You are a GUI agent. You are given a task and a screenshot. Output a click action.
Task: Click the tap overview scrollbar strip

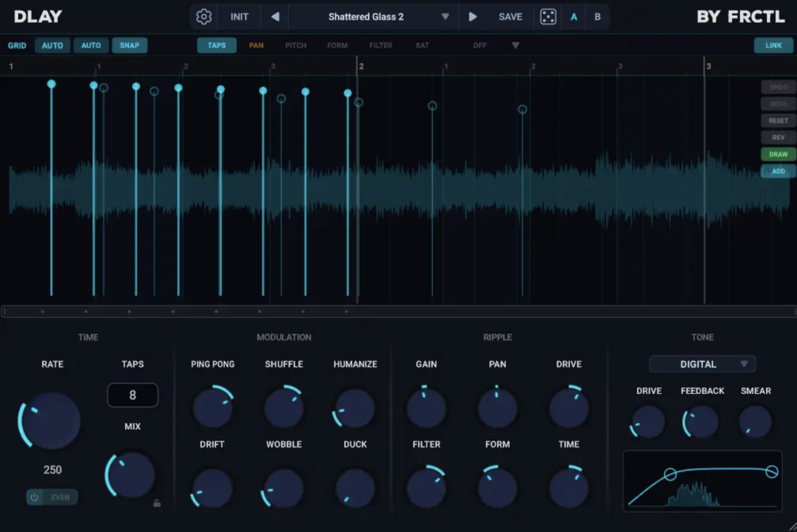click(x=398, y=312)
